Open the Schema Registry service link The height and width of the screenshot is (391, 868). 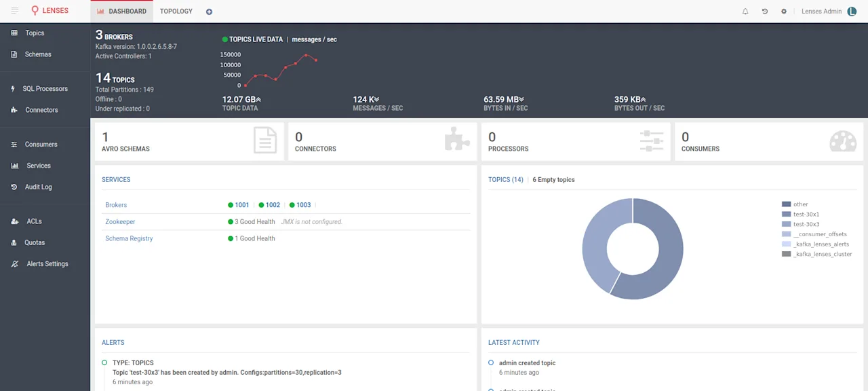[x=129, y=238]
